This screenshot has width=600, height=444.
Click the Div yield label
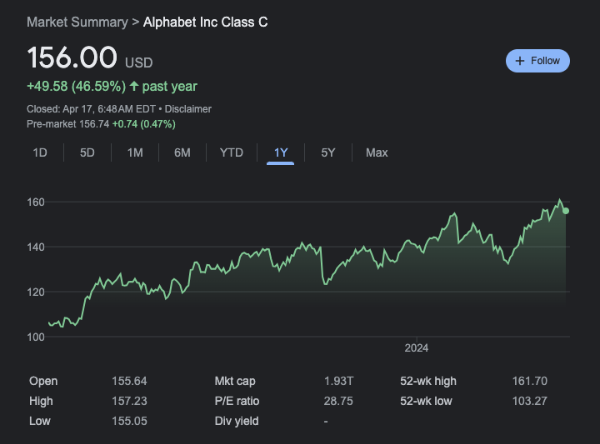point(236,421)
